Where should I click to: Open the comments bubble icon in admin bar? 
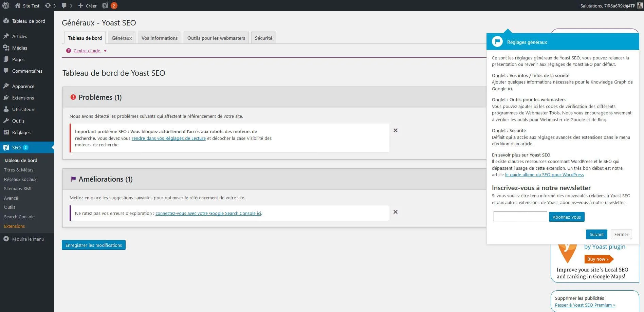pos(64,5)
